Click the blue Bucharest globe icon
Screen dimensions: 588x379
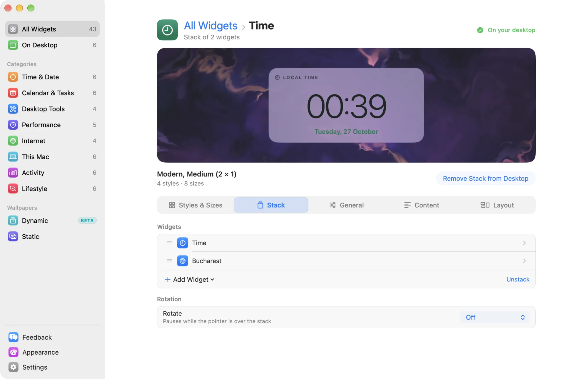pos(183,261)
